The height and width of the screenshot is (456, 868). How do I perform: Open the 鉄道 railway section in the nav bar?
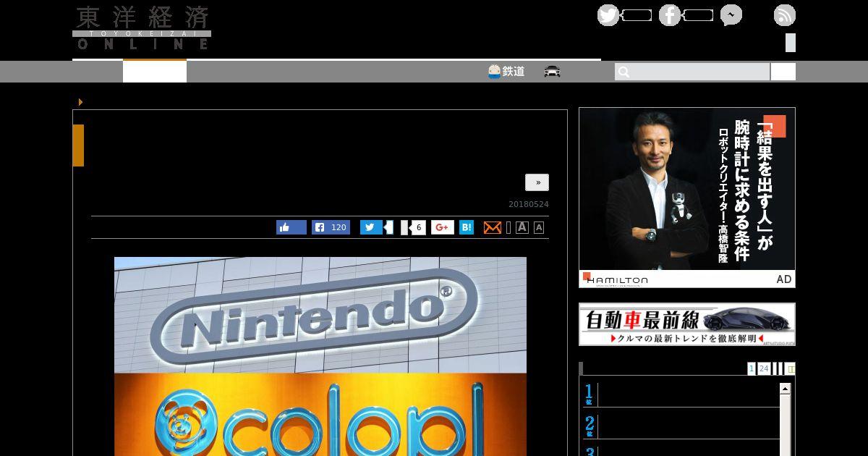tap(506, 72)
